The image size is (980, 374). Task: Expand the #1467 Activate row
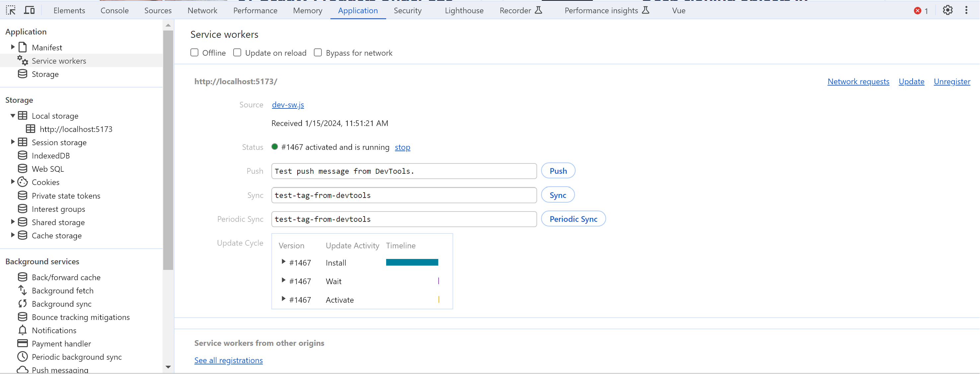283,299
